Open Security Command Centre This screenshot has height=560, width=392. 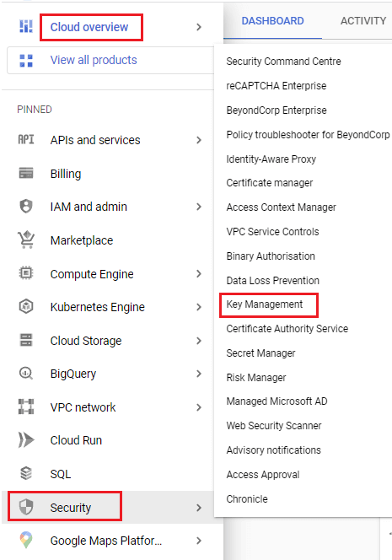click(283, 62)
